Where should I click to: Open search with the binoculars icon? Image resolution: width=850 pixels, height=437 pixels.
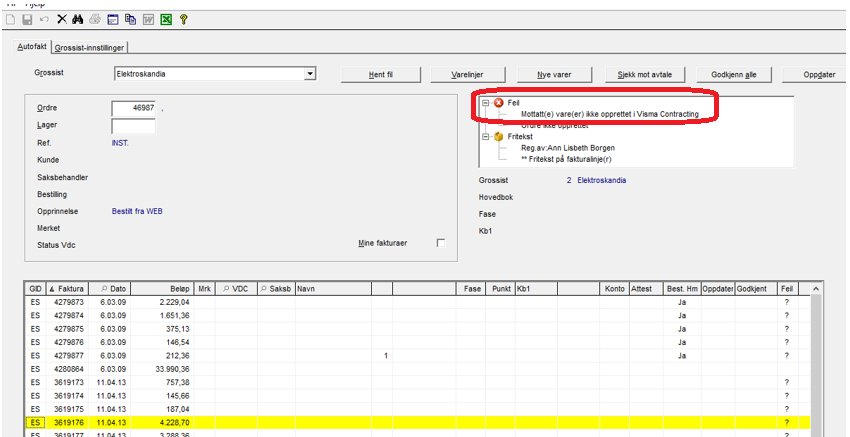[78, 20]
